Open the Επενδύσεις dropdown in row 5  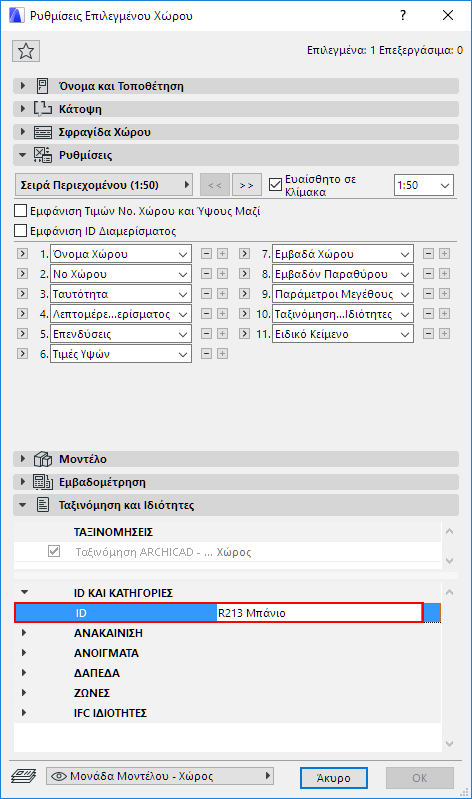click(121, 334)
